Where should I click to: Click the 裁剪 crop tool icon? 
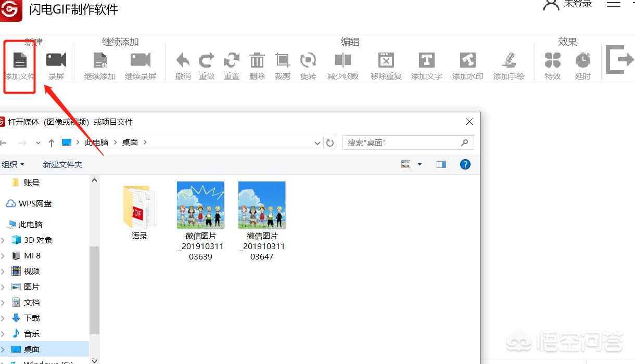pyautogui.click(x=283, y=61)
